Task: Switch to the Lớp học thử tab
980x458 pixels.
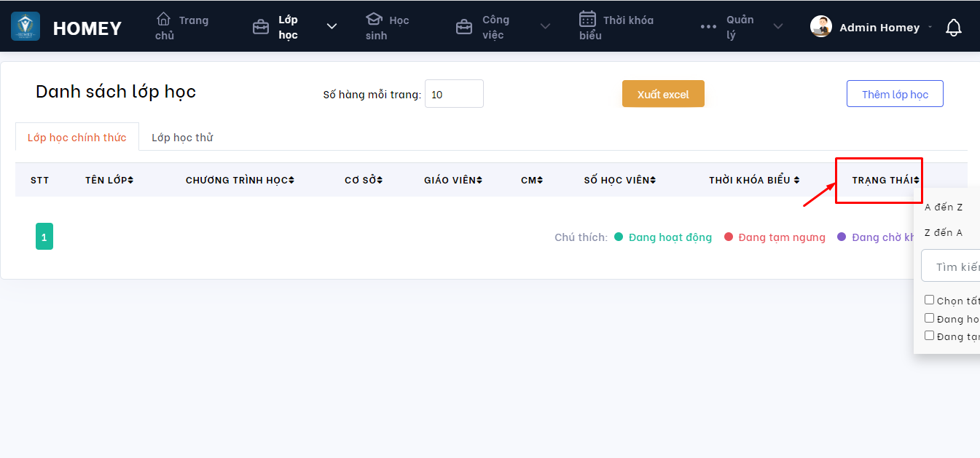Action: (182, 137)
